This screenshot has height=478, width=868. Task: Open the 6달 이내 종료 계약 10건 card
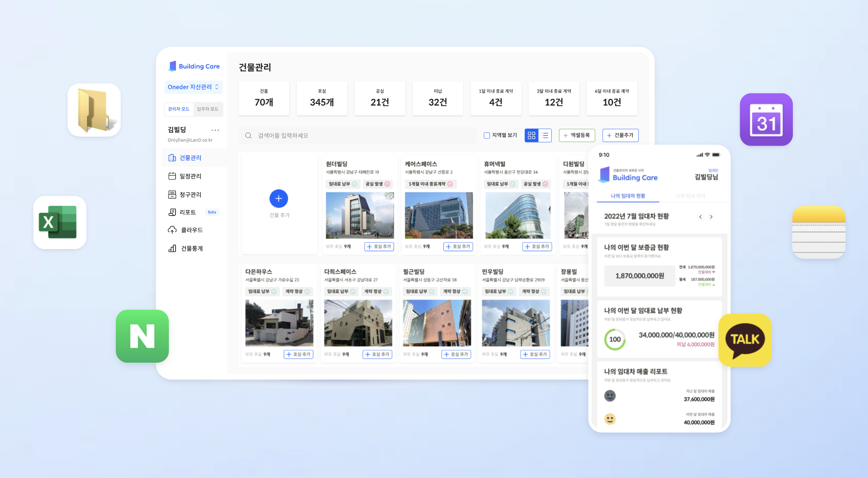click(x=612, y=98)
